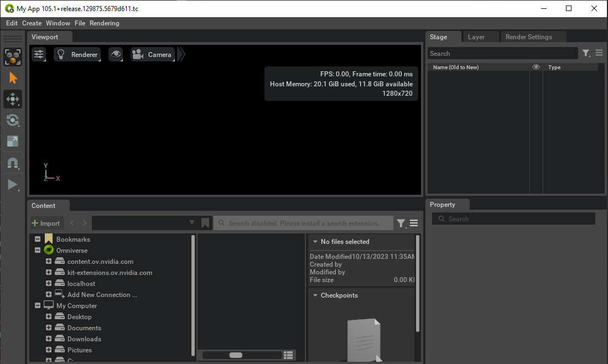Expand content.ov.nvidia.com server node
Image resolution: width=608 pixels, height=364 pixels.
(49, 261)
